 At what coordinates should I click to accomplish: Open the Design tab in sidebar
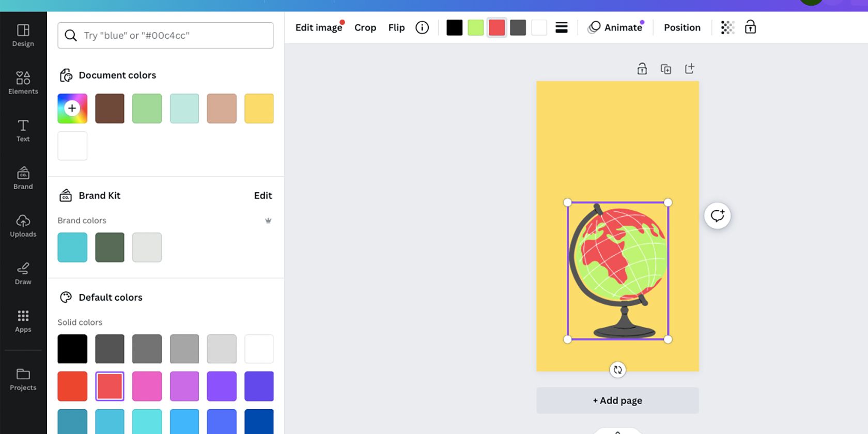tap(23, 35)
